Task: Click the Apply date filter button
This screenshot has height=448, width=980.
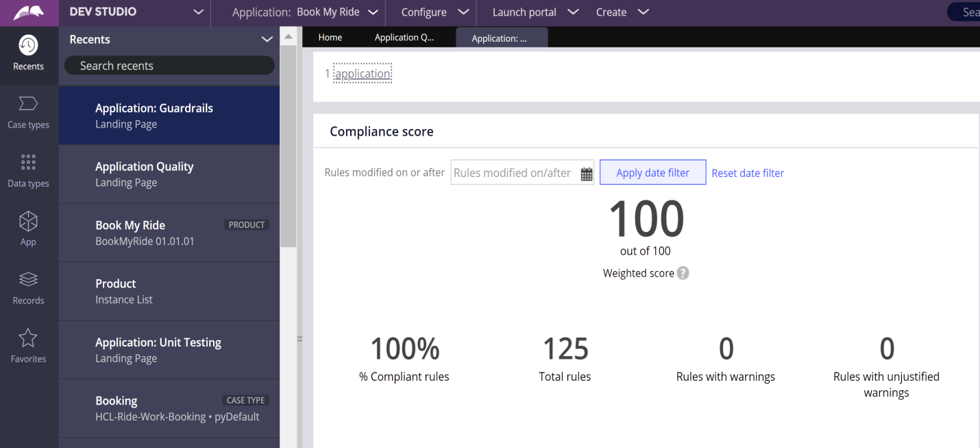Action: [653, 173]
